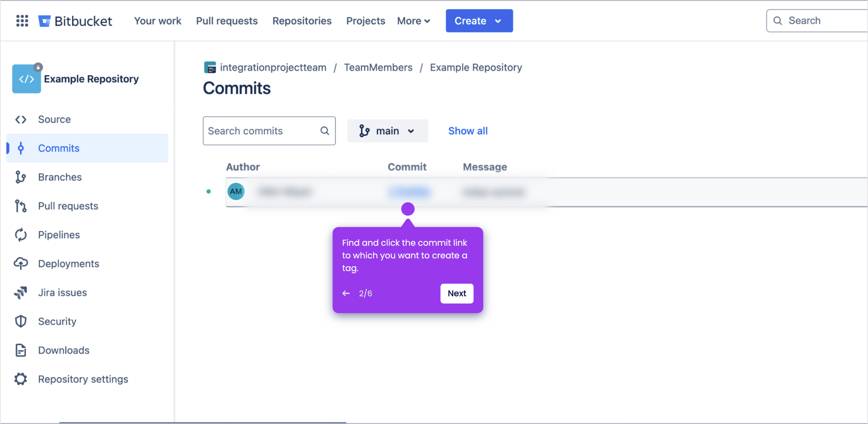Click the Example Repository avatar icon
The width and height of the screenshot is (868, 424).
click(27, 79)
